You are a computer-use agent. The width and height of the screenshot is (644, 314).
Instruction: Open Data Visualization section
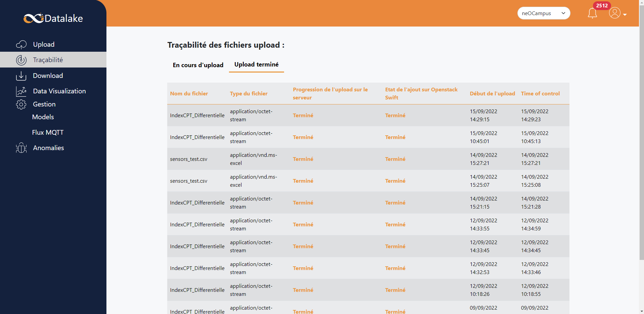coord(59,91)
